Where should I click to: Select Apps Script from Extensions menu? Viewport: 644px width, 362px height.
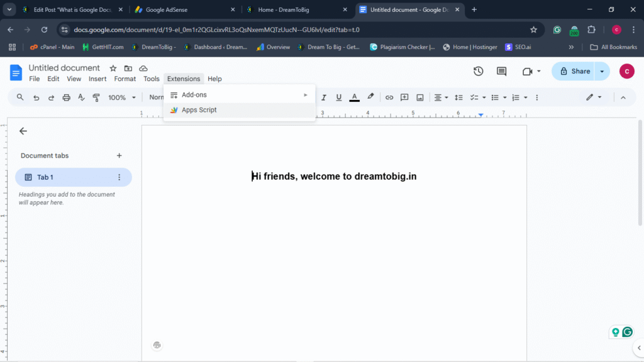click(199, 110)
